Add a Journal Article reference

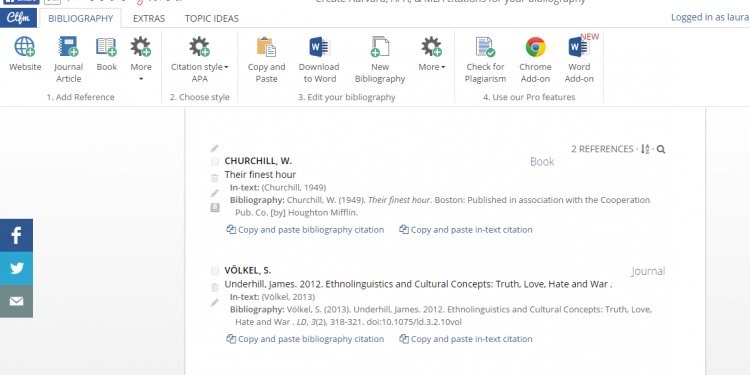click(68, 59)
